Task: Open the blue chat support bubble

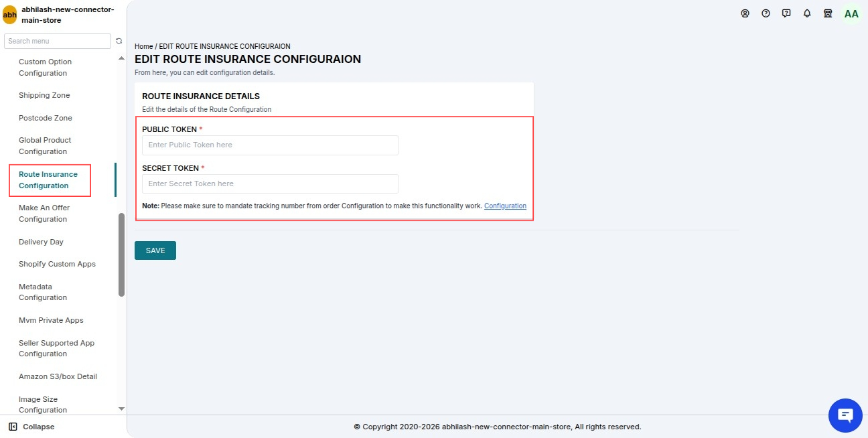Action: 845,415
